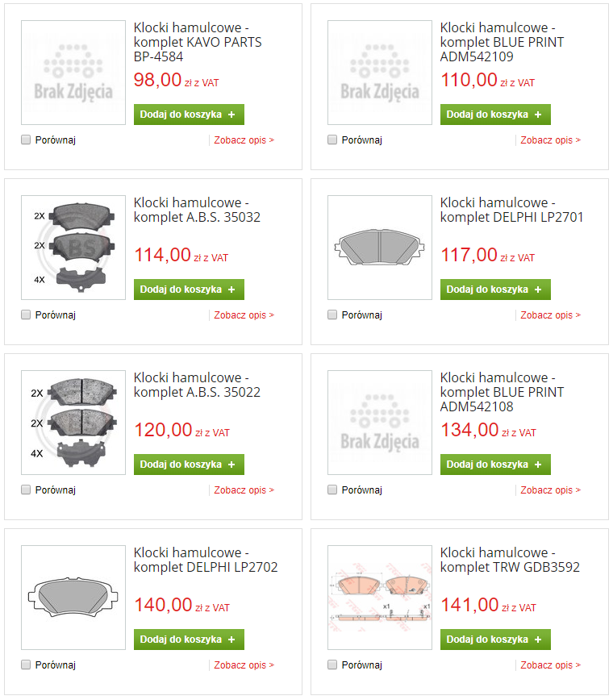This screenshot has width=613, height=700.
Task: Open DELPHI LP2701 product image
Action: click(380, 248)
